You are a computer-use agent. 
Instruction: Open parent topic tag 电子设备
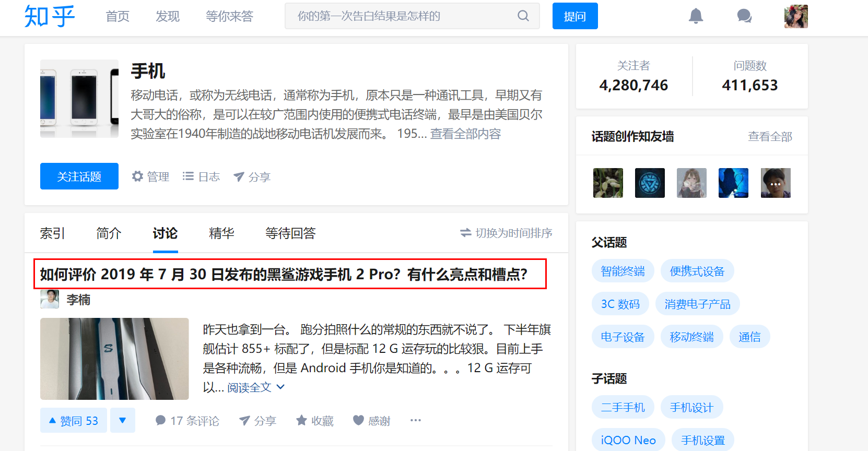pos(623,337)
